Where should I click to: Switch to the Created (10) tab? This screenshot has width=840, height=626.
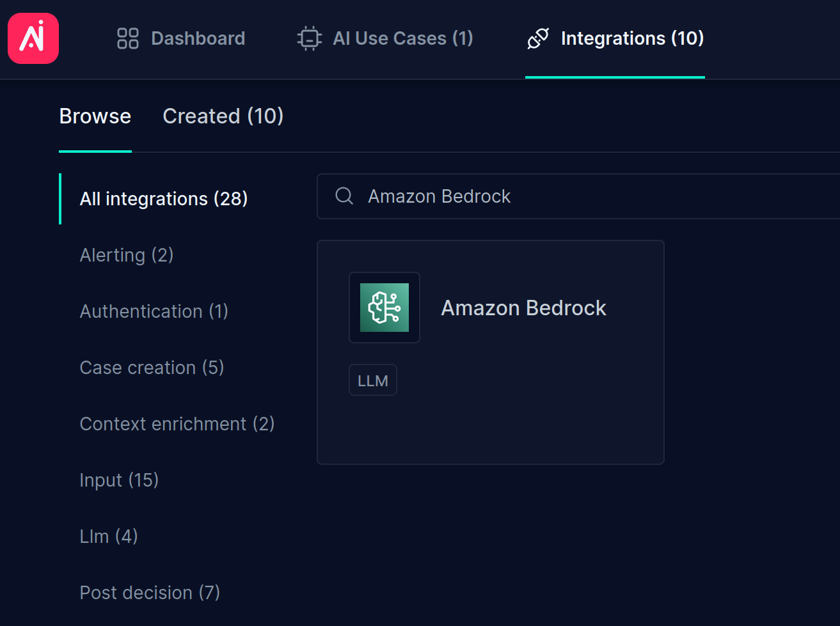(223, 116)
